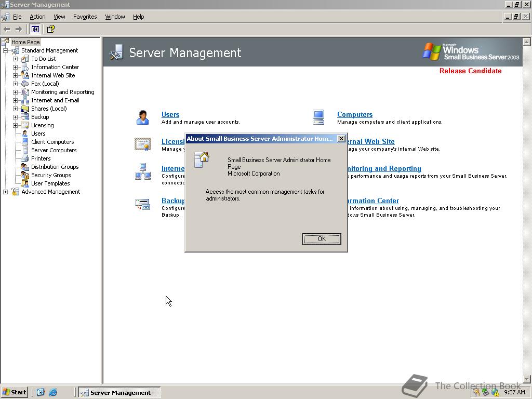Open the Help menu
Image resolution: width=532 pixels, height=399 pixels.
click(x=138, y=17)
